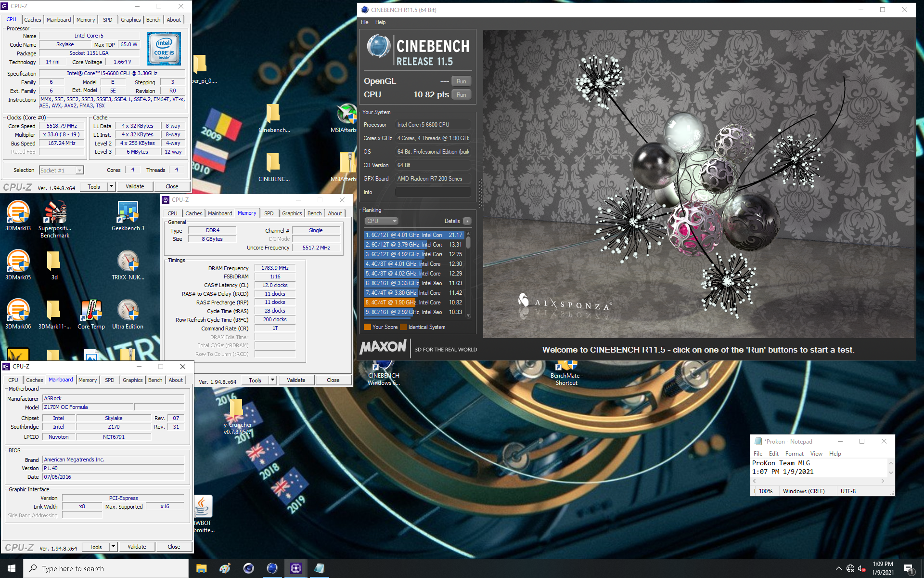Launch the TRIXX_NUK desktop icon
This screenshot has width=924, height=578.
(128, 265)
